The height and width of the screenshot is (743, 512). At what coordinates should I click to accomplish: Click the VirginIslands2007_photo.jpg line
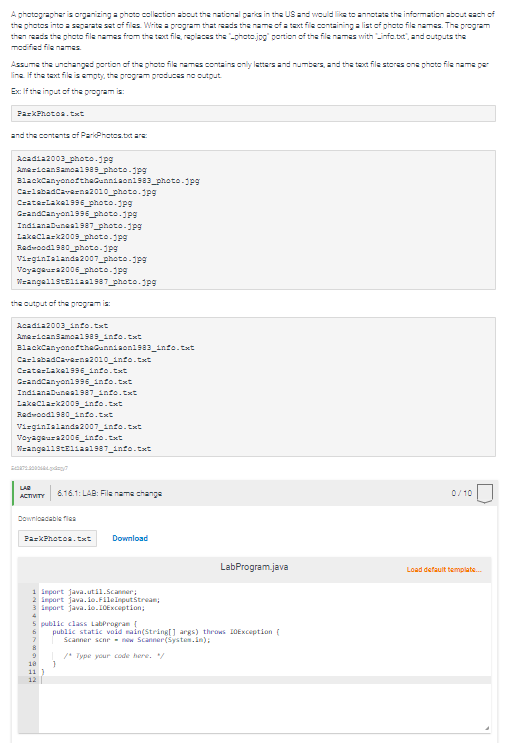click(82, 259)
